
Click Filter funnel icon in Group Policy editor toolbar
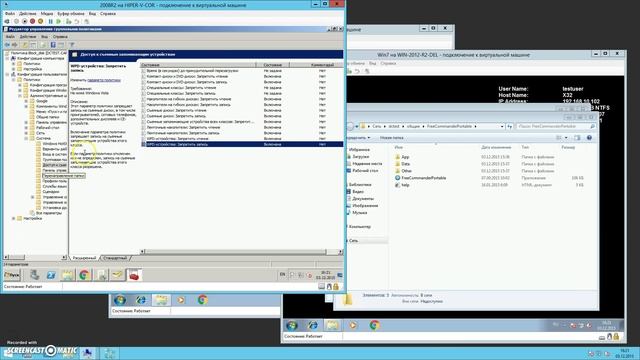click(x=72, y=44)
